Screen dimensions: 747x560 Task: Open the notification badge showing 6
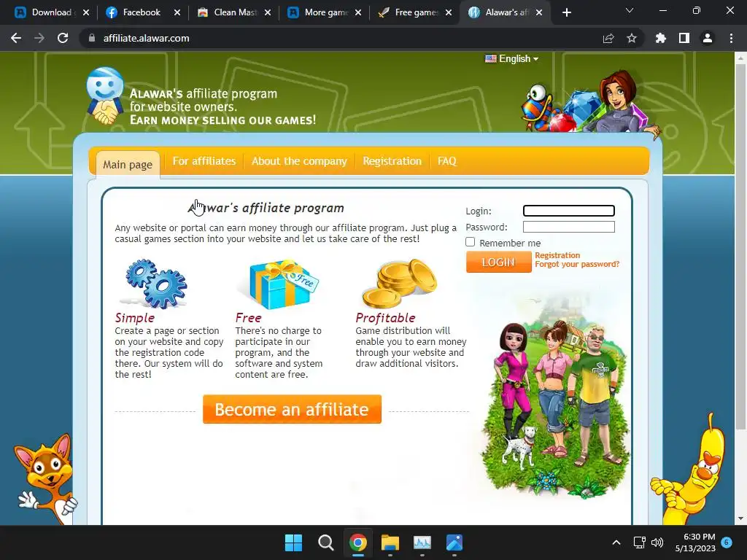[x=727, y=542]
